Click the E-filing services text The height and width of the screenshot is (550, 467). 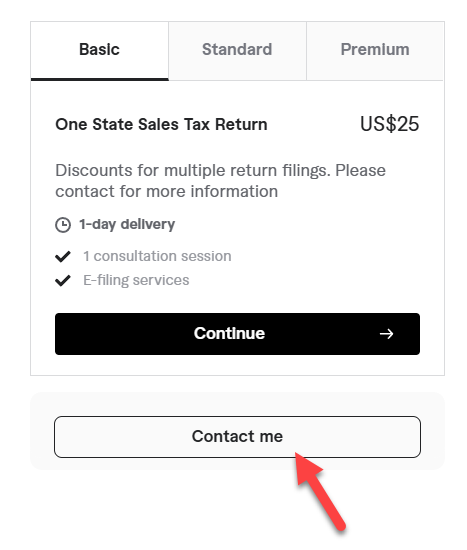(x=136, y=280)
